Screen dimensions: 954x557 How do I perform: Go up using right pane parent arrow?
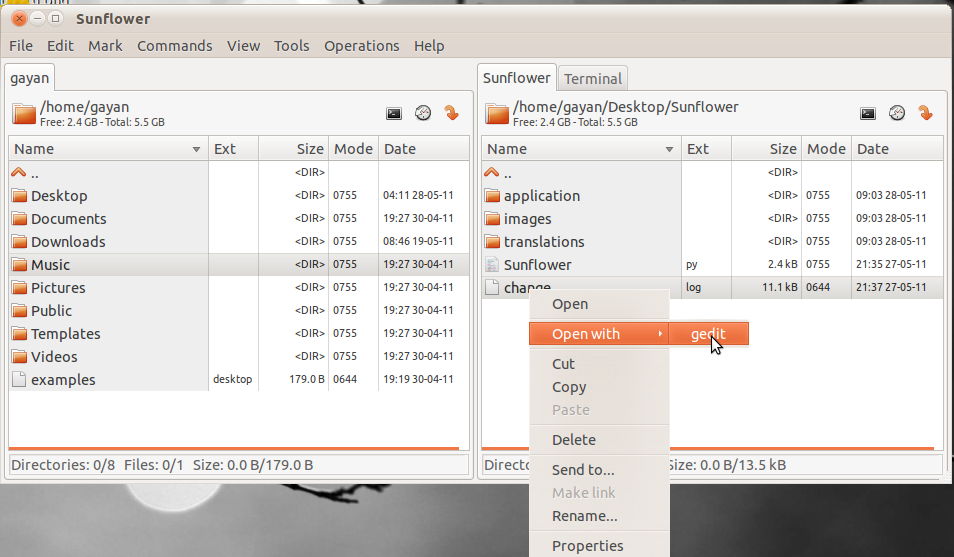coord(492,173)
